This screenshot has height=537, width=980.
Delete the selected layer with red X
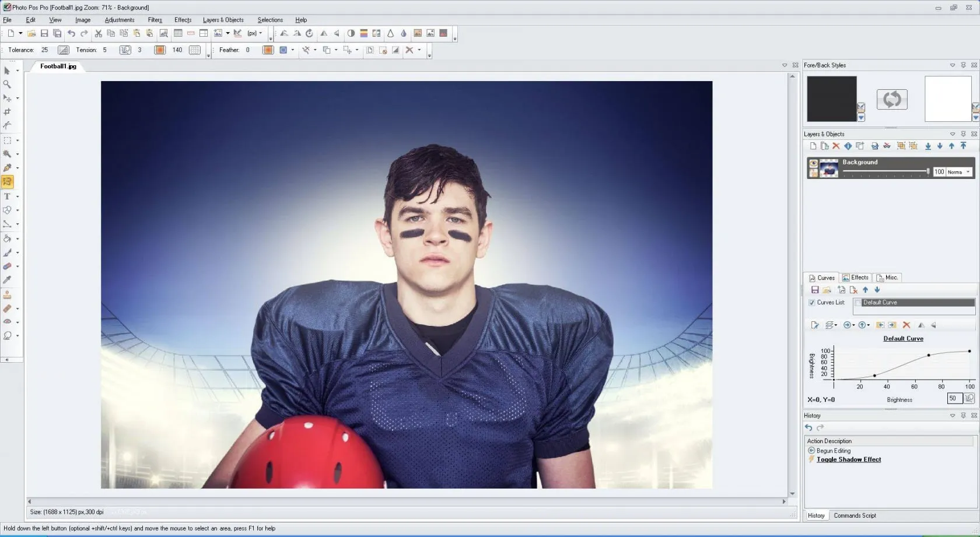click(x=836, y=146)
